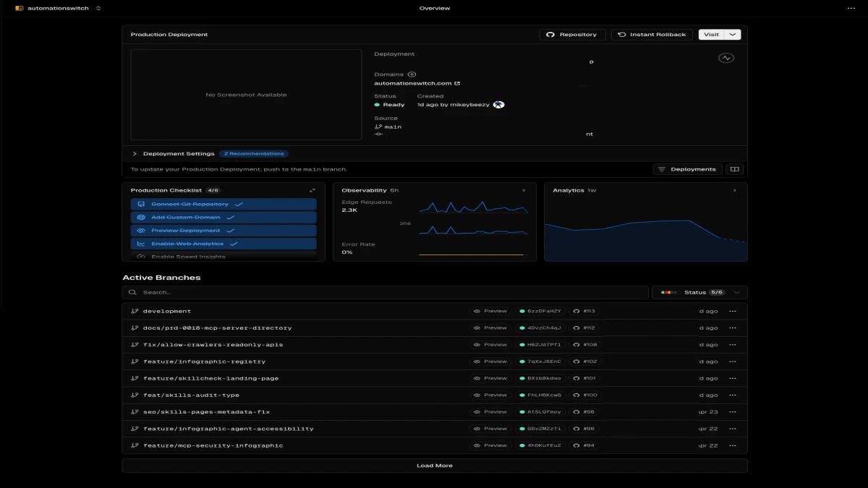Click mikeybeezy's avatar in the Created field
Image resolution: width=868 pixels, height=488 pixels.
tap(498, 104)
